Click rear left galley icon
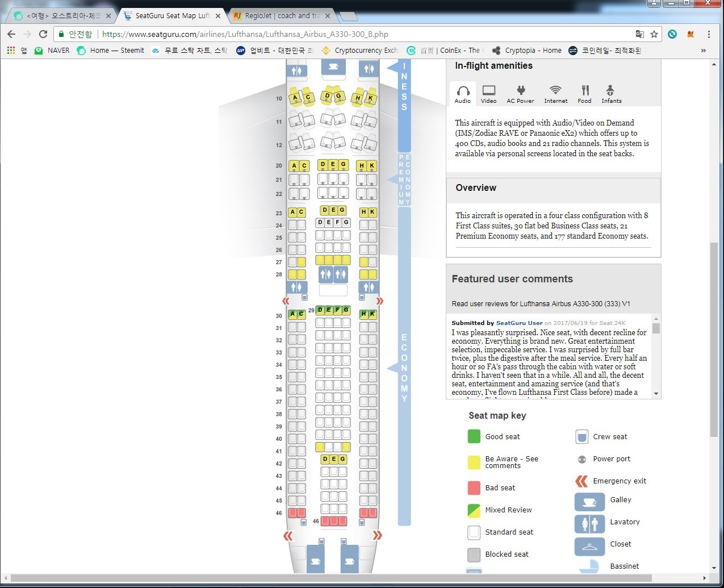 tap(315, 559)
